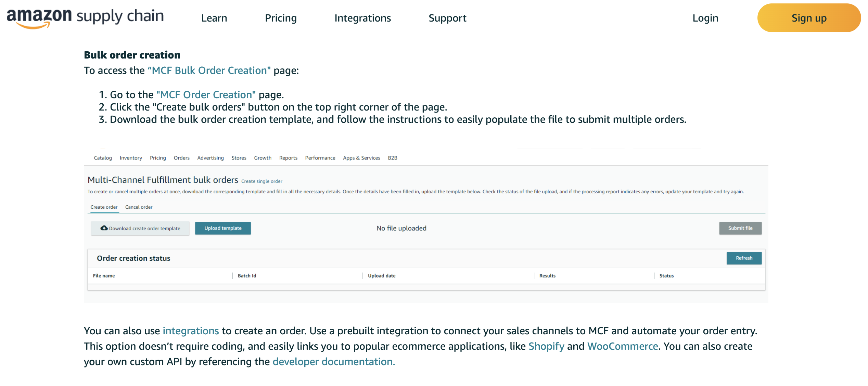868x386 pixels.
Task: Go to Integrations in header
Action: click(x=362, y=18)
